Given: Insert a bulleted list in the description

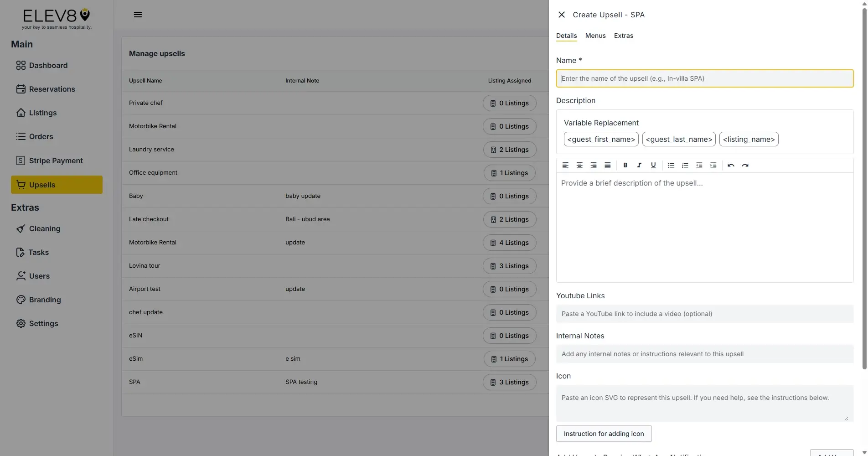Looking at the screenshot, I should click(x=671, y=165).
